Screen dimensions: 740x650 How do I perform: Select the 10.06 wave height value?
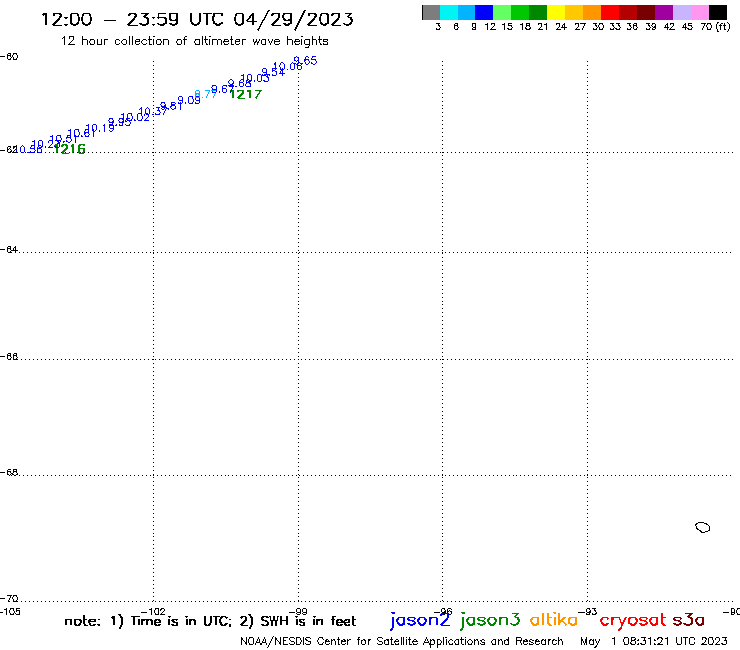pos(288,67)
